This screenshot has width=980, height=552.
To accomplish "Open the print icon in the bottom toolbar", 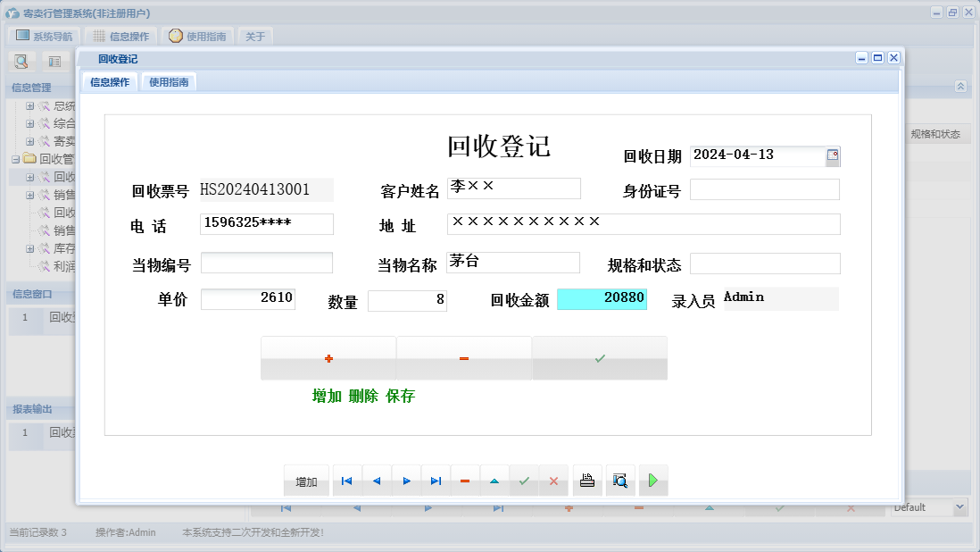I will click(x=586, y=481).
